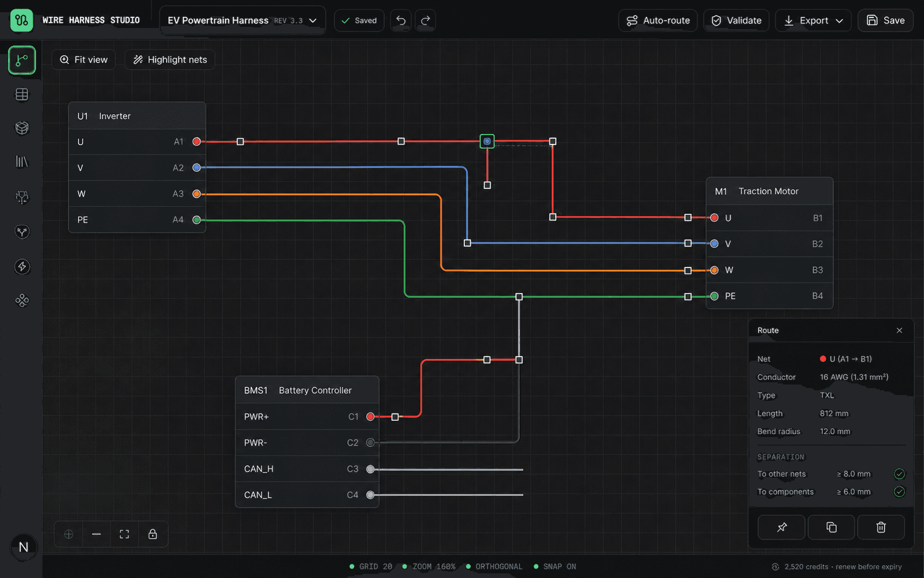Select the blue A2 pin on Inverter
This screenshot has height=578, width=924.
pos(197,168)
